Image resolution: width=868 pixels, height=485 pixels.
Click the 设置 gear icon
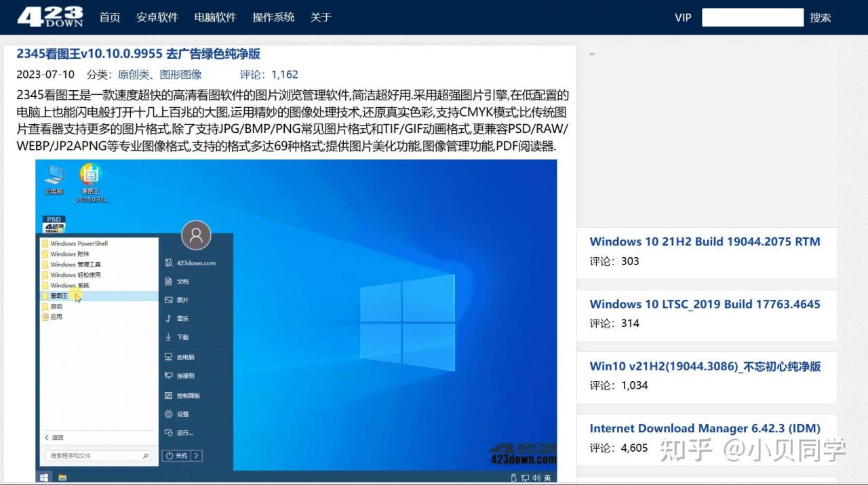pyautogui.click(x=169, y=414)
